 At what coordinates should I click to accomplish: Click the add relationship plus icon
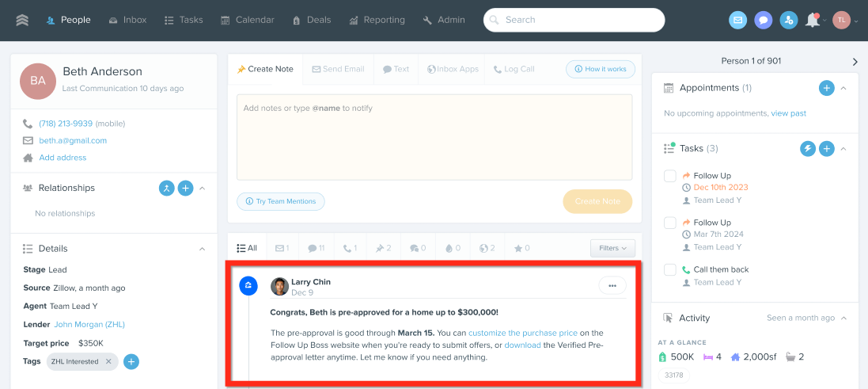(x=185, y=188)
